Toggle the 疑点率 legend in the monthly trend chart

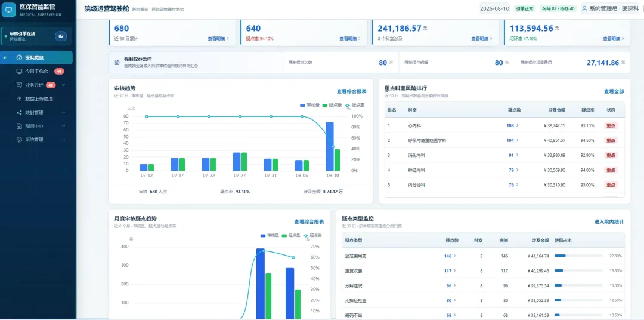point(313,235)
